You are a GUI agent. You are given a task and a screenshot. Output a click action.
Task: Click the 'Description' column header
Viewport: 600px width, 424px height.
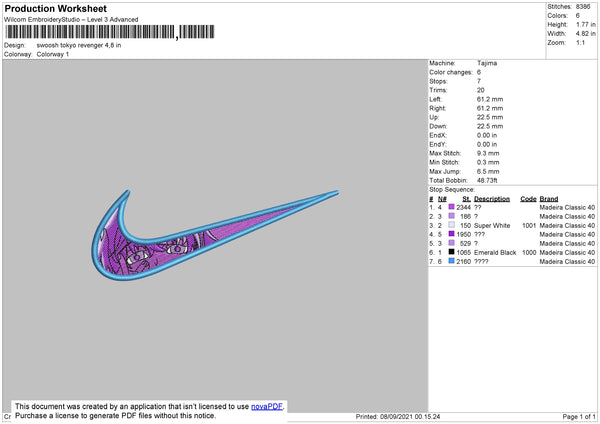tap(492, 199)
